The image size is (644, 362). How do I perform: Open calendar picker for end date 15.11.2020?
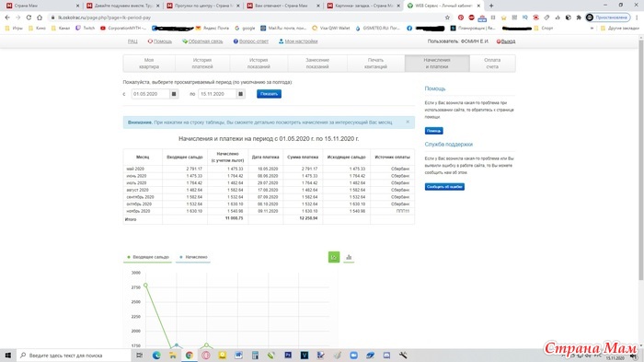pyautogui.click(x=241, y=94)
